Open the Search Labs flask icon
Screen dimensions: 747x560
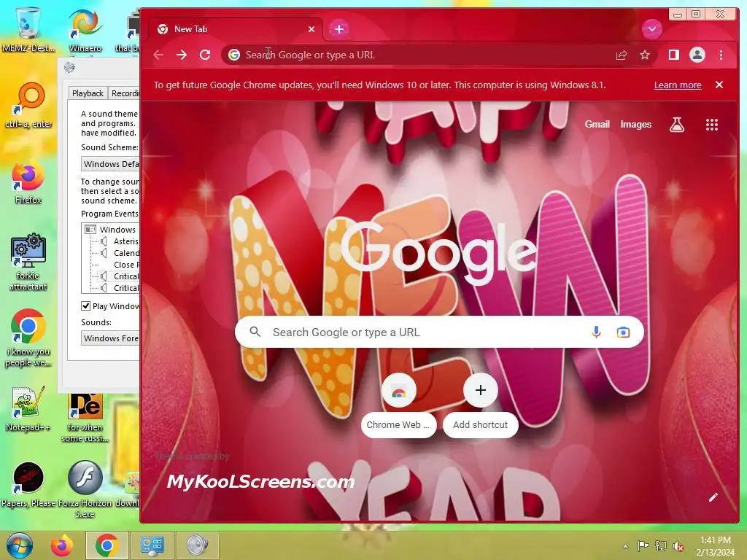[676, 125]
